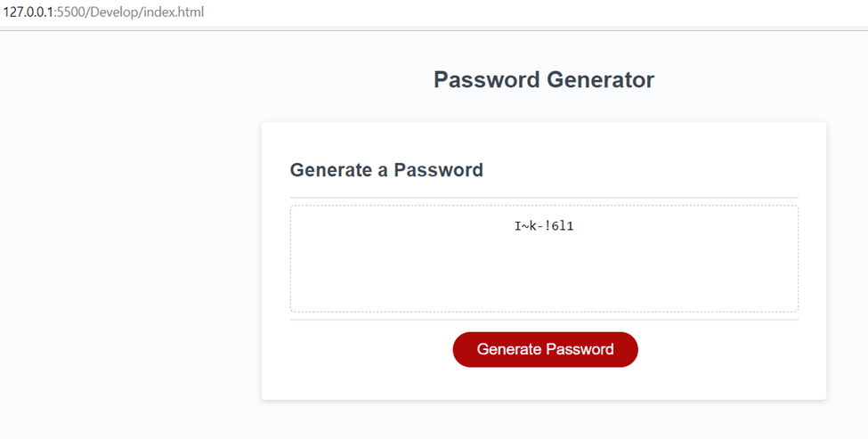
Task: Click the address bar URL
Action: pyautogui.click(x=103, y=12)
